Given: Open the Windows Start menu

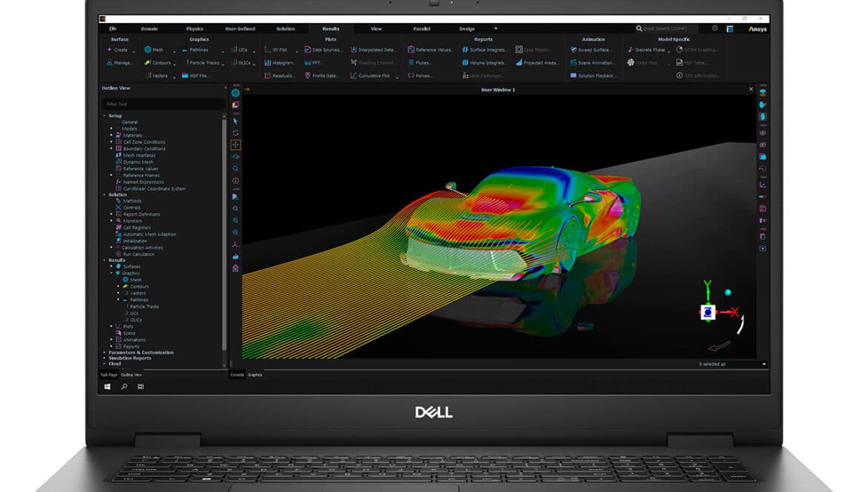Looking at the screenshot, I should click(108, 387).
